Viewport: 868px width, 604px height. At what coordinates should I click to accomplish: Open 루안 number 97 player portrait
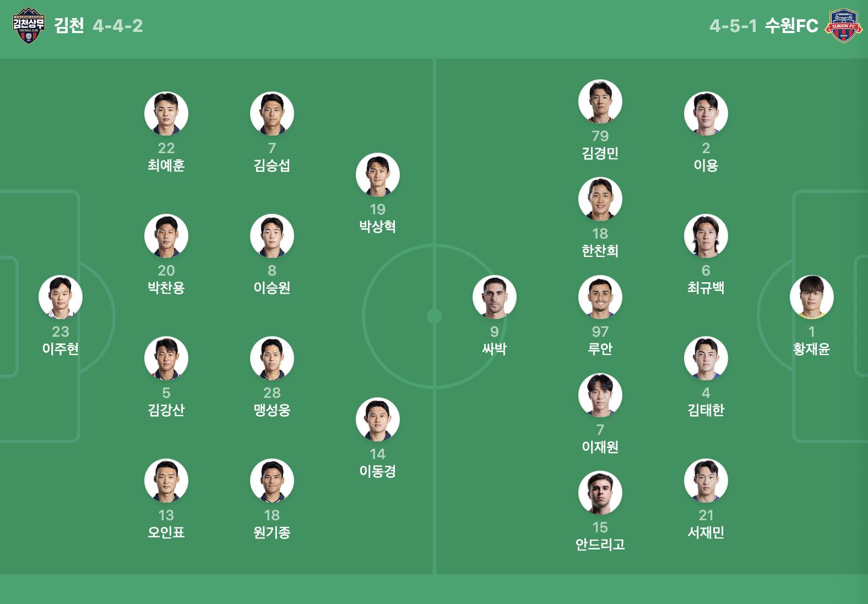[x=600, y=298]
